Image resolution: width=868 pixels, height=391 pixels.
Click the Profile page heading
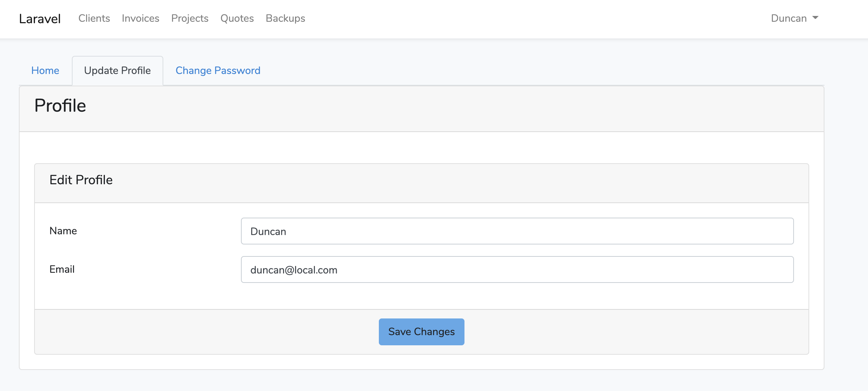click(60, 106)
